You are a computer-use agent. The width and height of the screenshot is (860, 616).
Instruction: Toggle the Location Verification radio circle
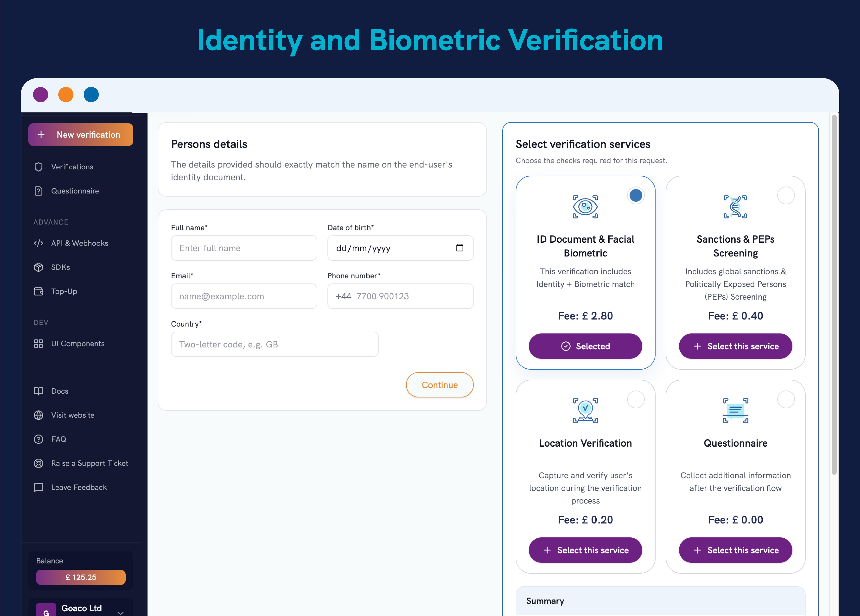click(636, 400)
